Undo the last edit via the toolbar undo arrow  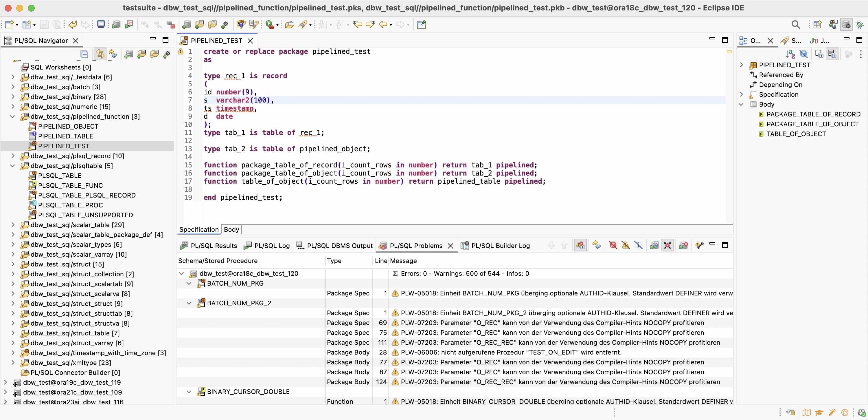click(72, 24)
